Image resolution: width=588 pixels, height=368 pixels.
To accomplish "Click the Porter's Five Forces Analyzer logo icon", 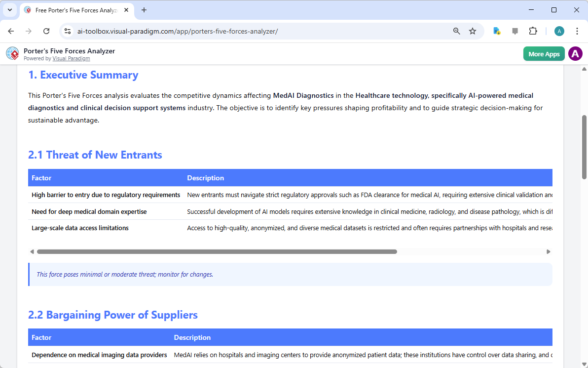I will (x=12, y=53).
